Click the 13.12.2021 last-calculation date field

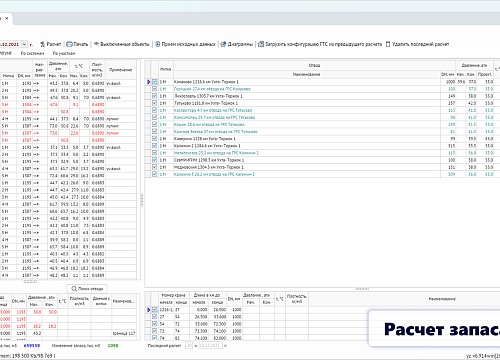(210, 346)
